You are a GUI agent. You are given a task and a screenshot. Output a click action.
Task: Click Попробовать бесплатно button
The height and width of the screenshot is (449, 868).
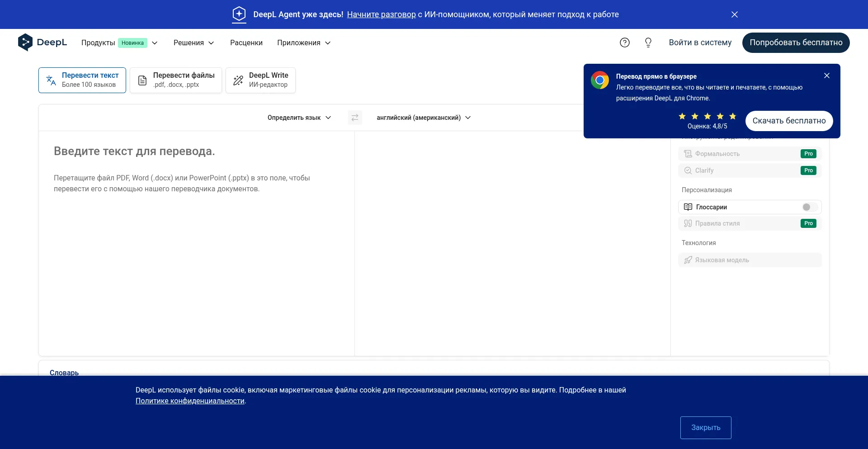point(796,43)
